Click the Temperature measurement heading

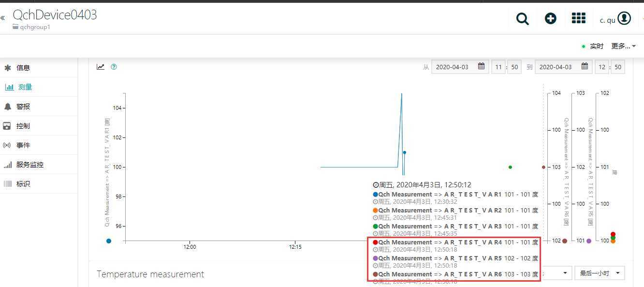coord(150,274)
